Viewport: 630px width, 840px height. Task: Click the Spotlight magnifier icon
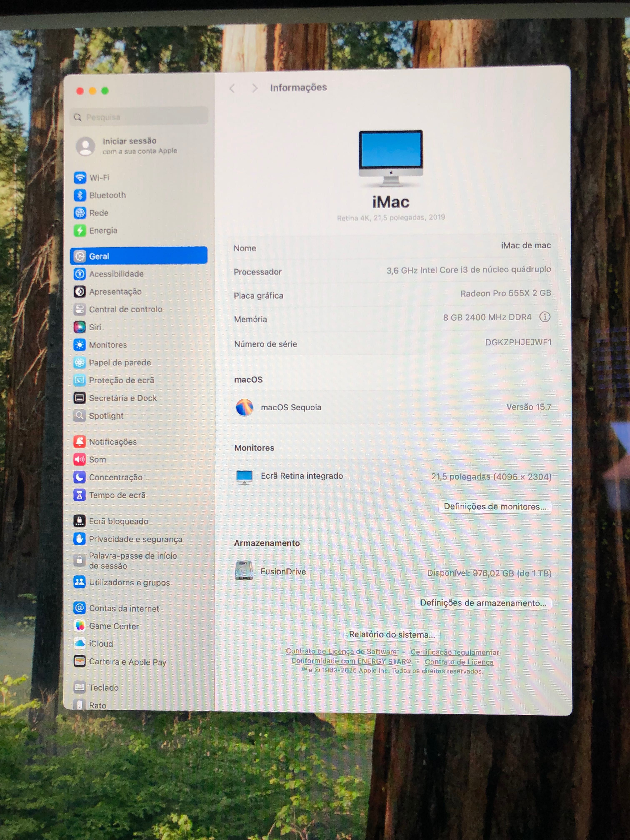pos(80,416)
